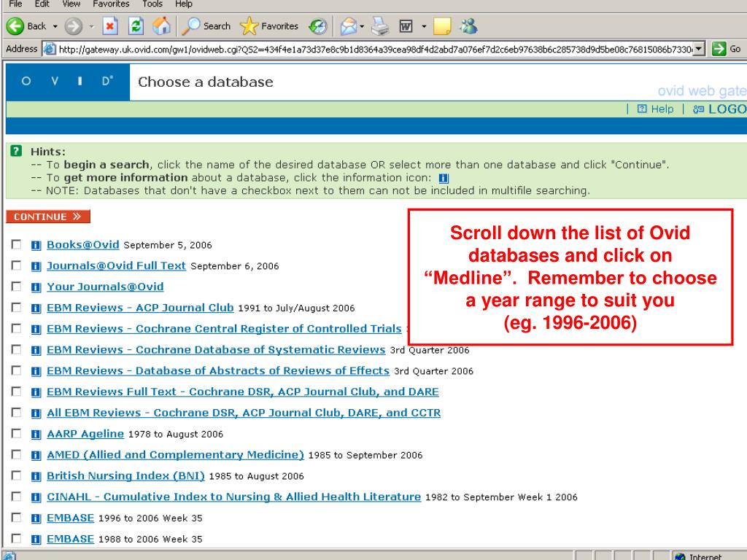Open the Edit with Word dropdown arrow

(x=424, y=26)
